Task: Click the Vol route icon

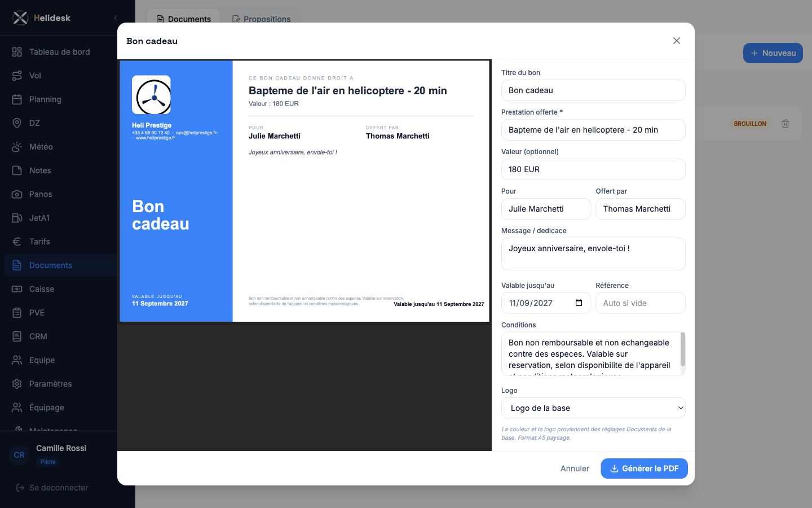Action: (17, 76)
